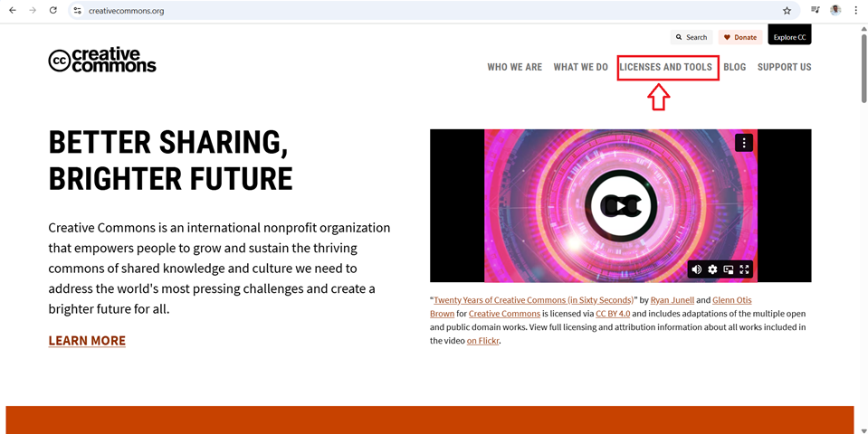Open Chrome three-dot menu
This screenshot has width=868, height=434.
click(855, 11)
